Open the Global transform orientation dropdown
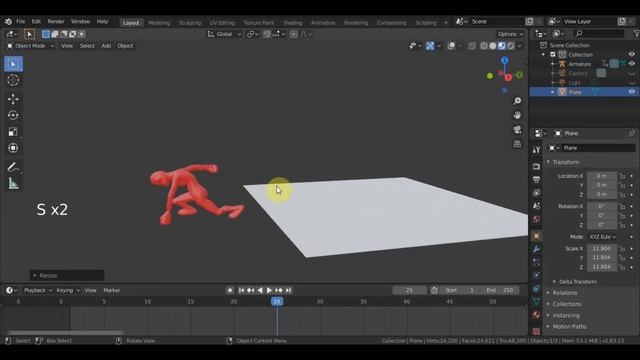Viewport: 640px width, 360px height. click(x=224, y=34)
